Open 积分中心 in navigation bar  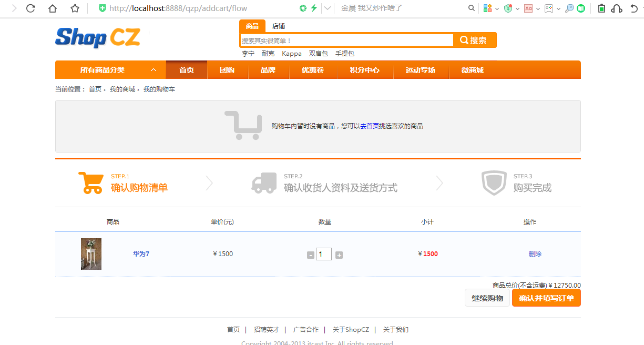(365, 70)
